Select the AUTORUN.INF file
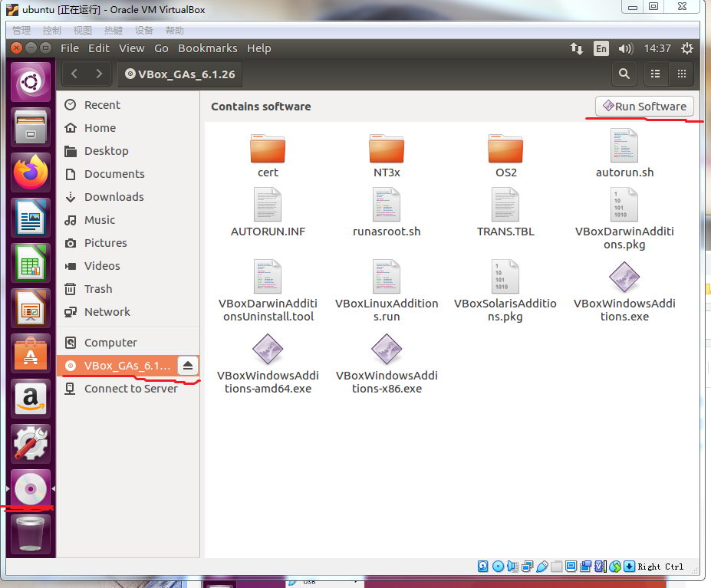 [268, 212]
